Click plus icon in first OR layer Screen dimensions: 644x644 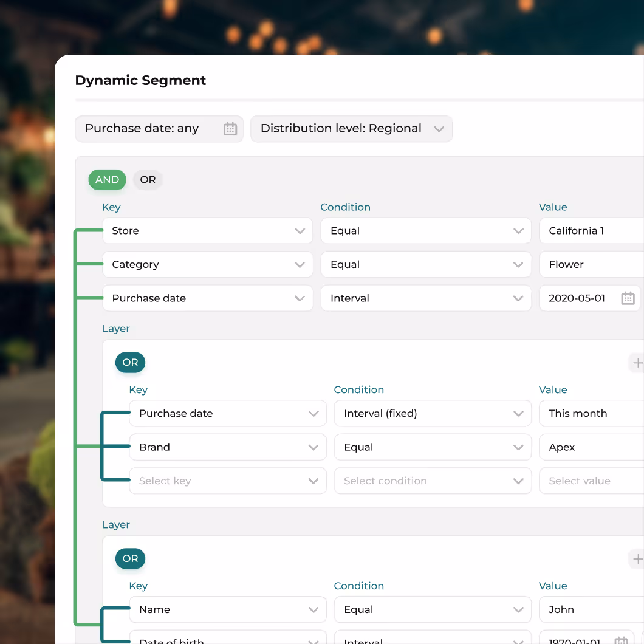[637, 363]
